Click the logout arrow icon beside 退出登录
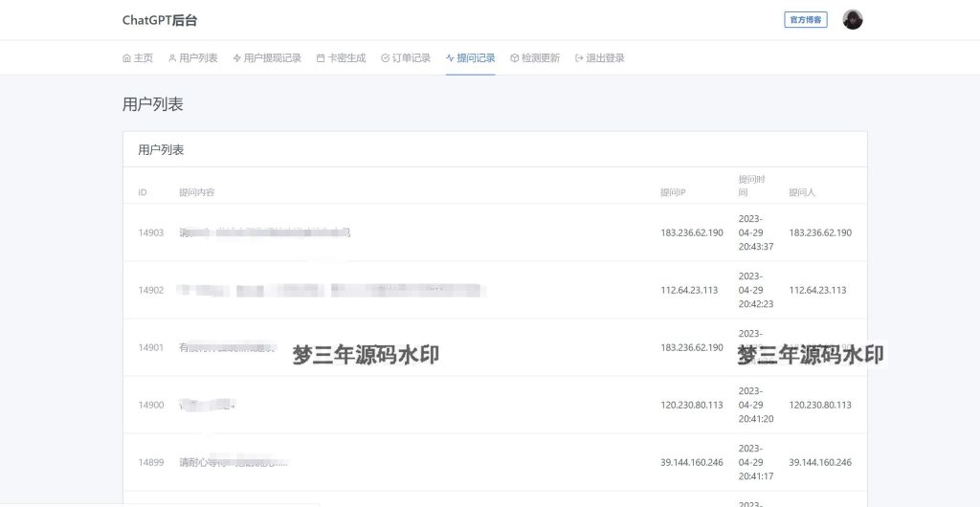The width and height of the screenshot is (980, 507). click(579, 58)
